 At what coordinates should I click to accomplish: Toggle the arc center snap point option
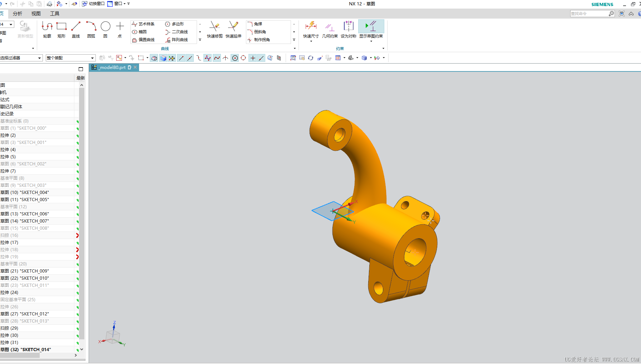click(x=235, y=58)
